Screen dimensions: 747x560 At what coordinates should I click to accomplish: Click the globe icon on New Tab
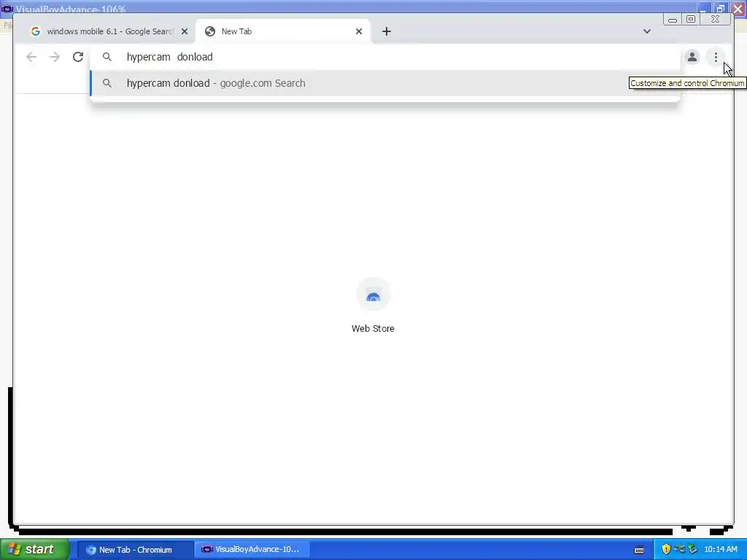tap(209, 31)
